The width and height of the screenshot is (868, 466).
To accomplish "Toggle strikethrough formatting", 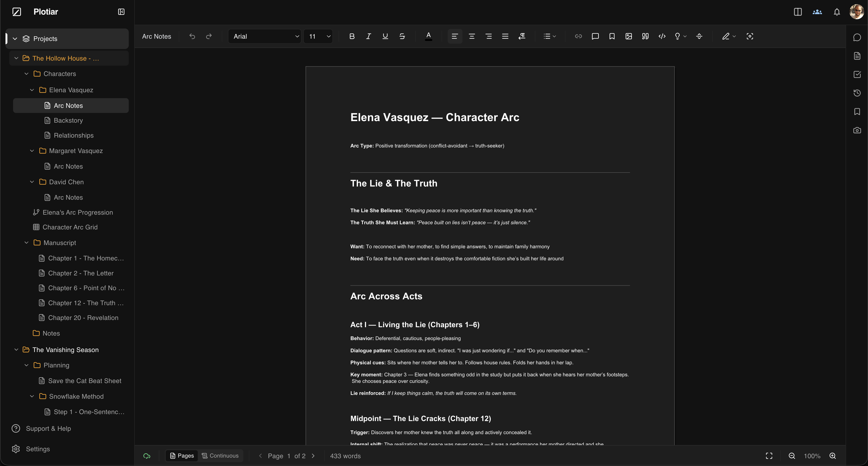I will coord(402,36).
